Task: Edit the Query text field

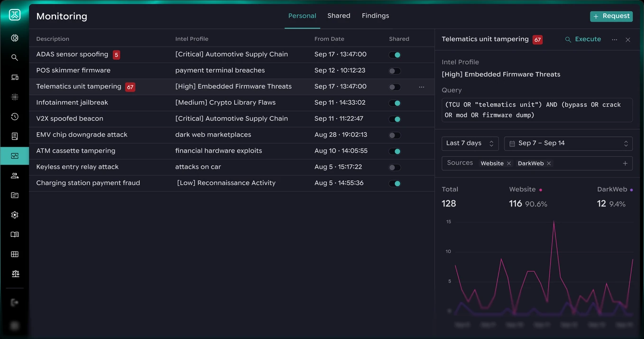Action: point(537,110)
